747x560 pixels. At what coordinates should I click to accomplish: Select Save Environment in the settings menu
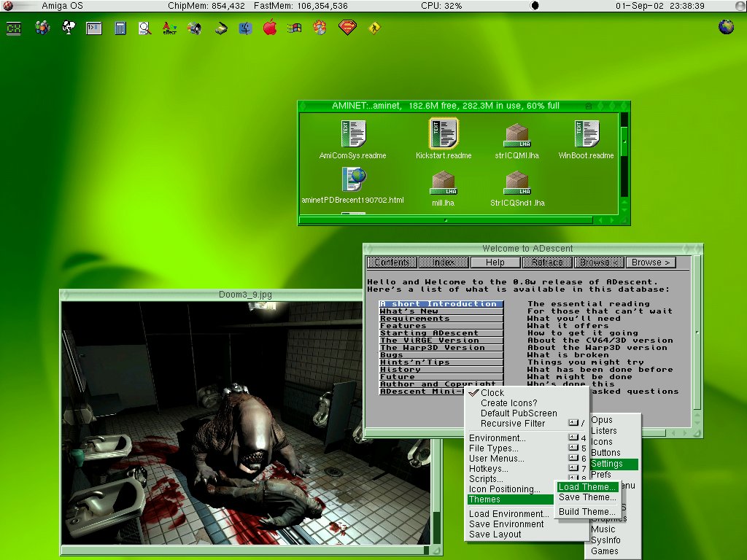506,524
